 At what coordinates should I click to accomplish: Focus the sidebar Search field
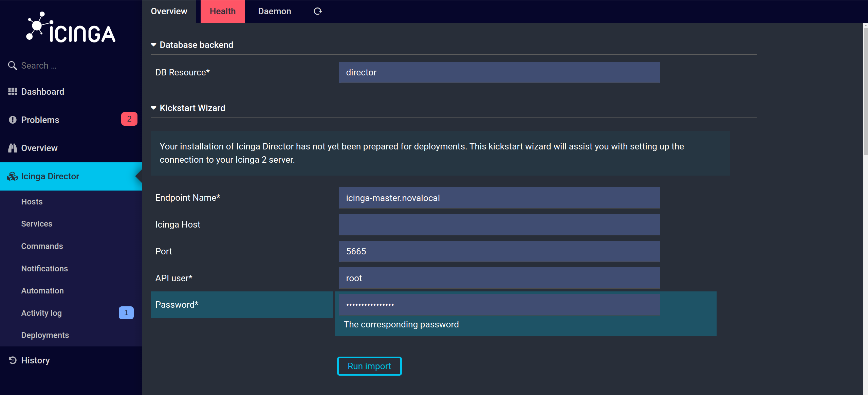coord(71,66)
